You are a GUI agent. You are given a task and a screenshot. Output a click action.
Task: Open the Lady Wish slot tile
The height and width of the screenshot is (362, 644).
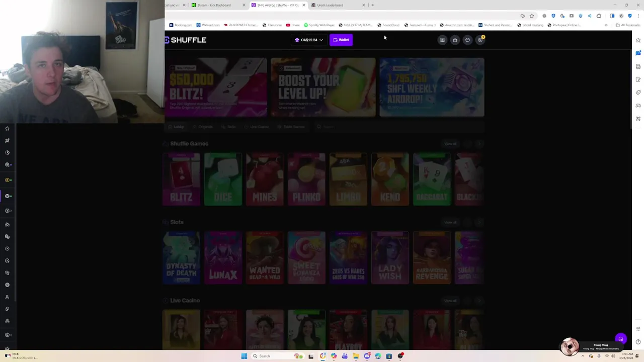point(390,258)
